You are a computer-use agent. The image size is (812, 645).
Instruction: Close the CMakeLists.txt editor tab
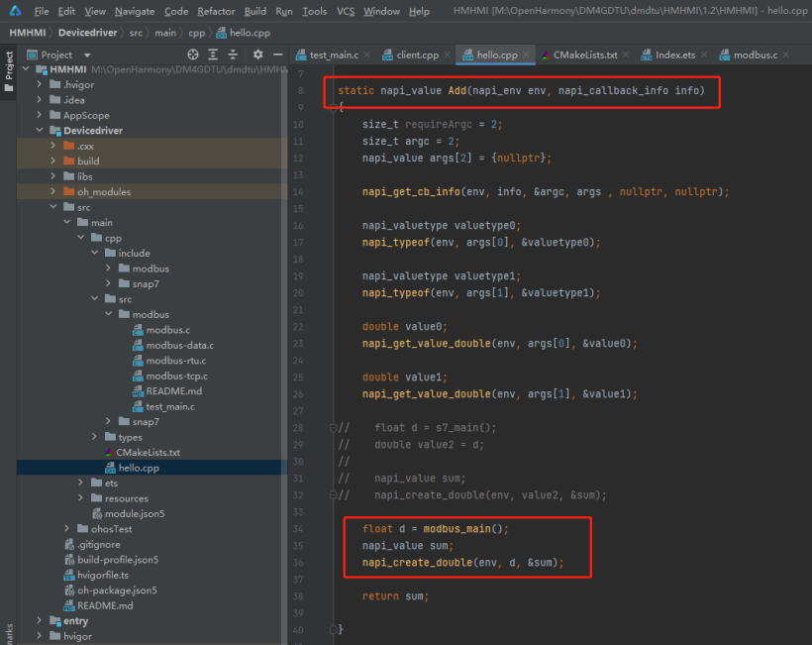626,54
